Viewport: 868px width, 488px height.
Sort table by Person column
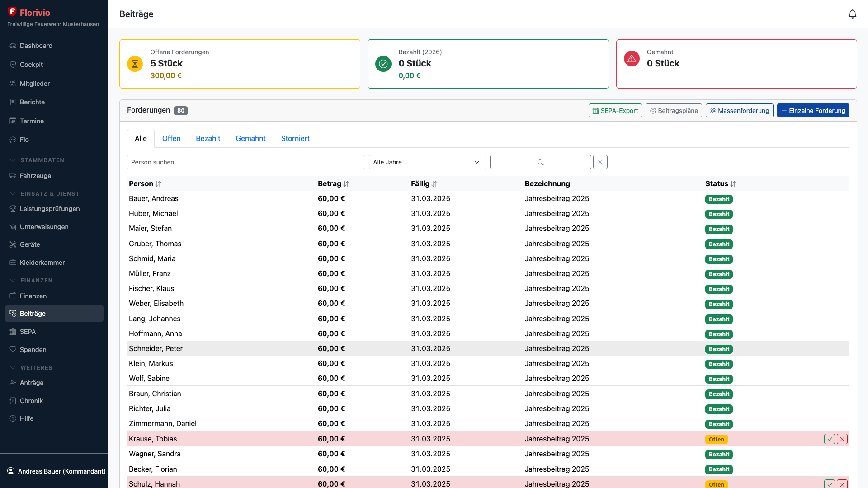[145, 183]
